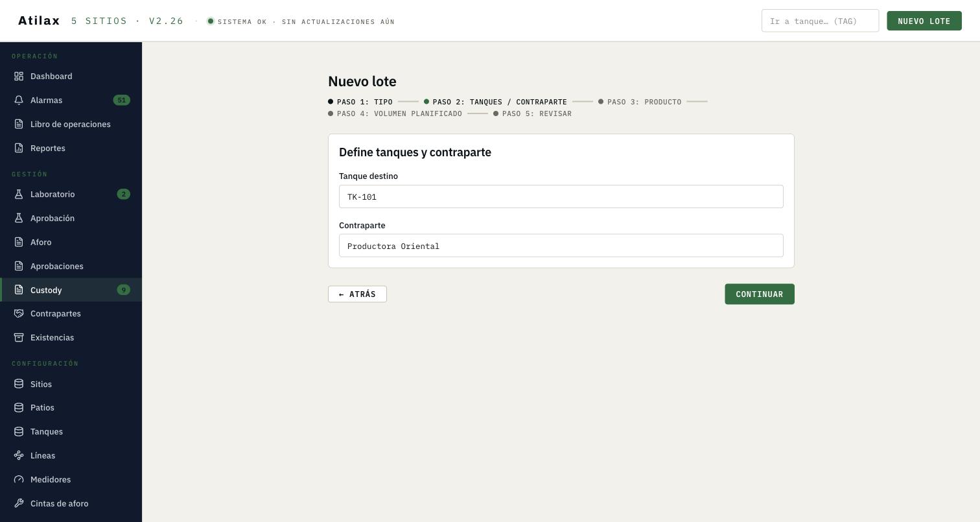Click the Libro de operaciones document icon
Image resolution: width=980 pixels, height=522 pixels.
coord(19,125)
